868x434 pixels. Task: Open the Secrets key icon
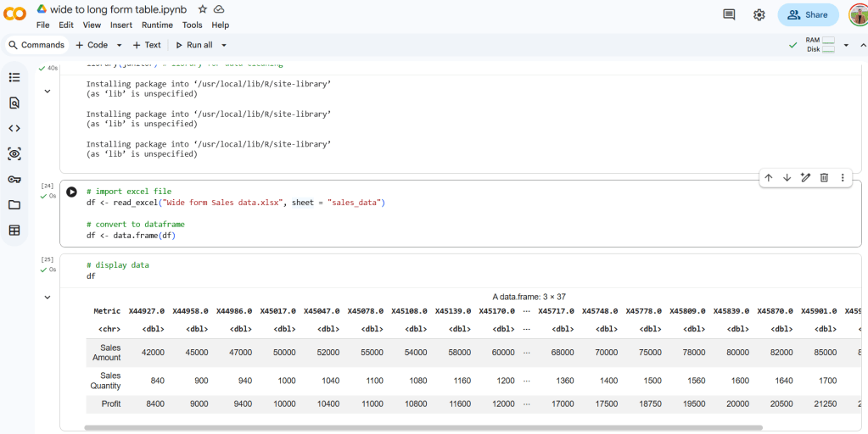[x=14, y=180]
